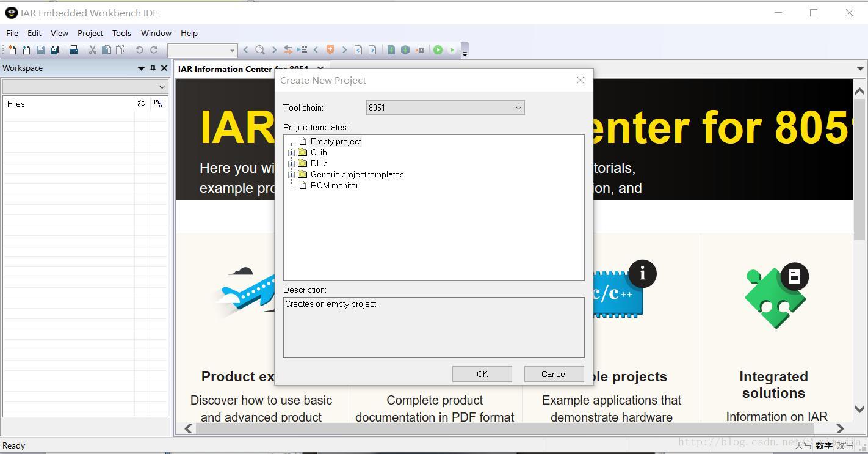Click the Find Next chevron right of magnifier
This screenshot has width=868, height=454.
coord(274,50)
